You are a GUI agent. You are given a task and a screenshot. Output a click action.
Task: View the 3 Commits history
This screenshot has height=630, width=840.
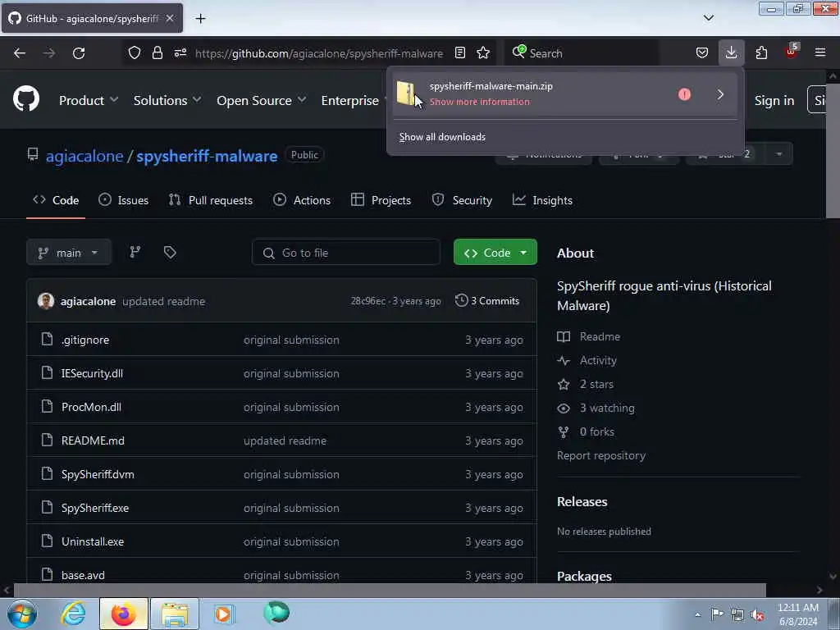click(487, 301)
